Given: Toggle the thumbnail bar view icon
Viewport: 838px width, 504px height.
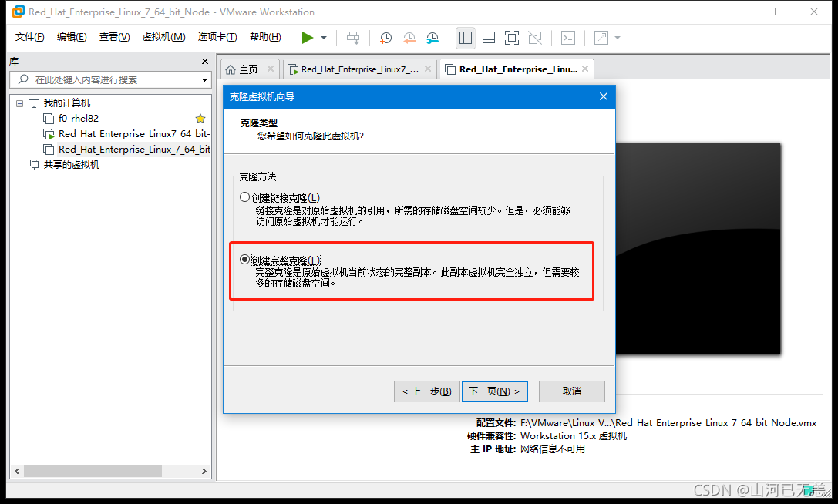Looking at the screenshot, I should pyautogui.click(x=489, y=38).
